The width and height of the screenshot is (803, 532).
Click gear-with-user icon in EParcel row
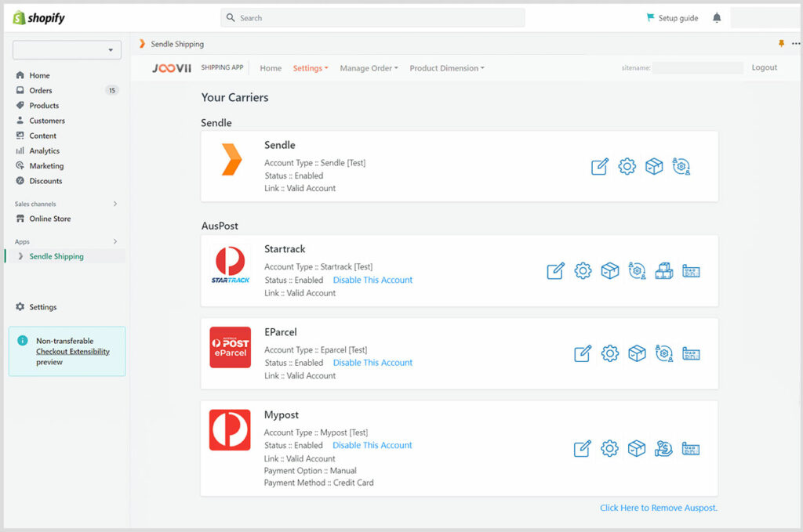(x=664, y=353)
